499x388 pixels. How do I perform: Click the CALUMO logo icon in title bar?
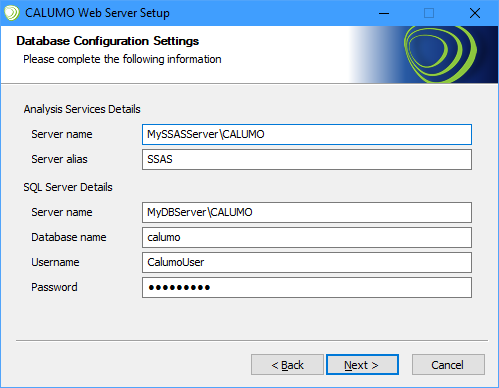pos(12,13)
